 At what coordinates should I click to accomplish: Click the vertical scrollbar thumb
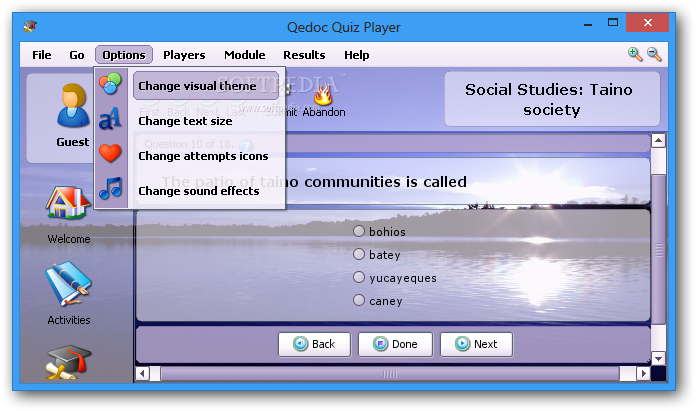pyautogui.click(x=658, y=249)
